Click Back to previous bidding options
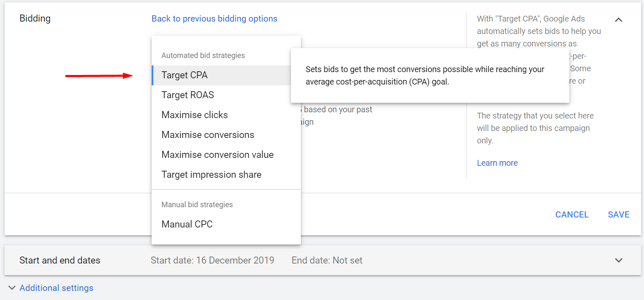 (x=214, y=19)
